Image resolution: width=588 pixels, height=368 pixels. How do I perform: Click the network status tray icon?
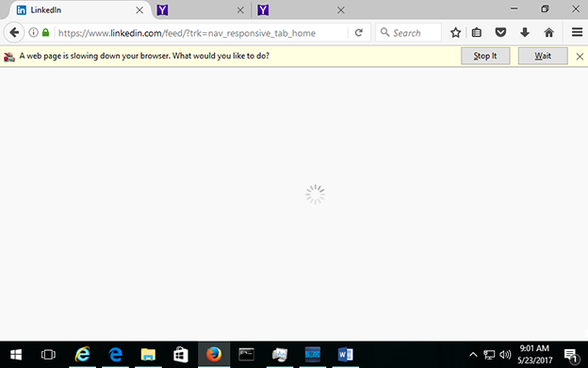coord(489,355)
